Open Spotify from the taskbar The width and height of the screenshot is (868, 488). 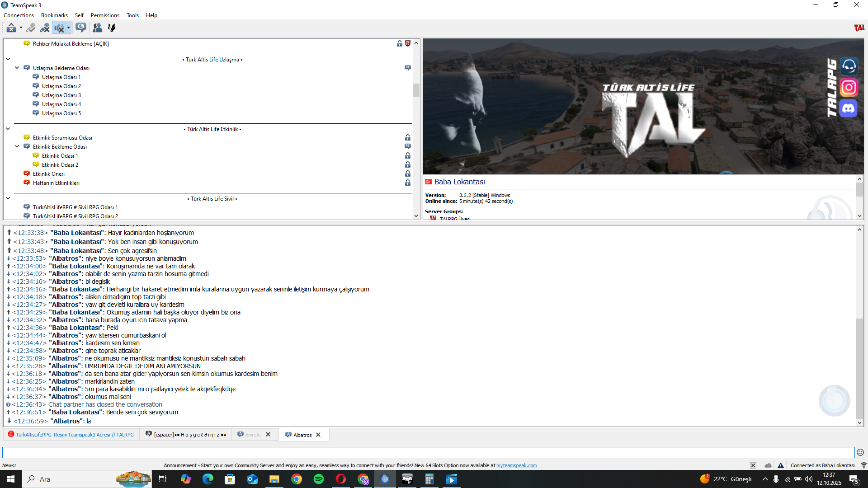319,479
